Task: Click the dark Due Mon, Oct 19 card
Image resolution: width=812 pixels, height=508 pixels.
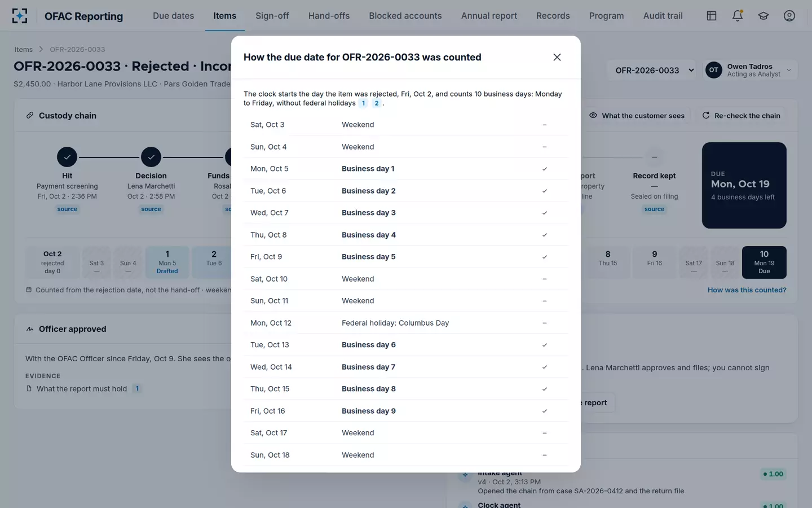Action: tap(744, 185)
